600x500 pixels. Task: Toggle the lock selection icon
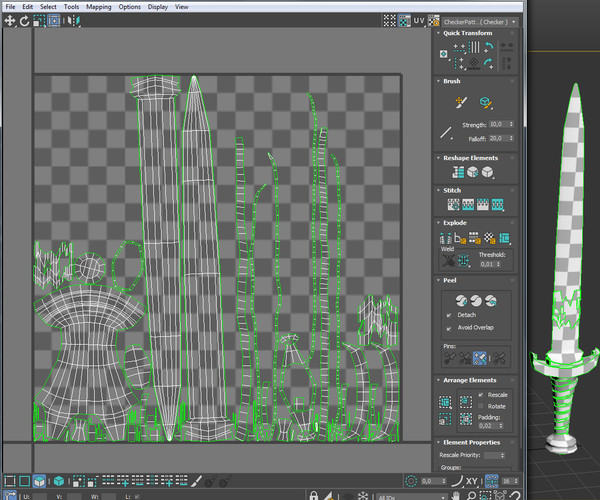click(x=313, y=495)
